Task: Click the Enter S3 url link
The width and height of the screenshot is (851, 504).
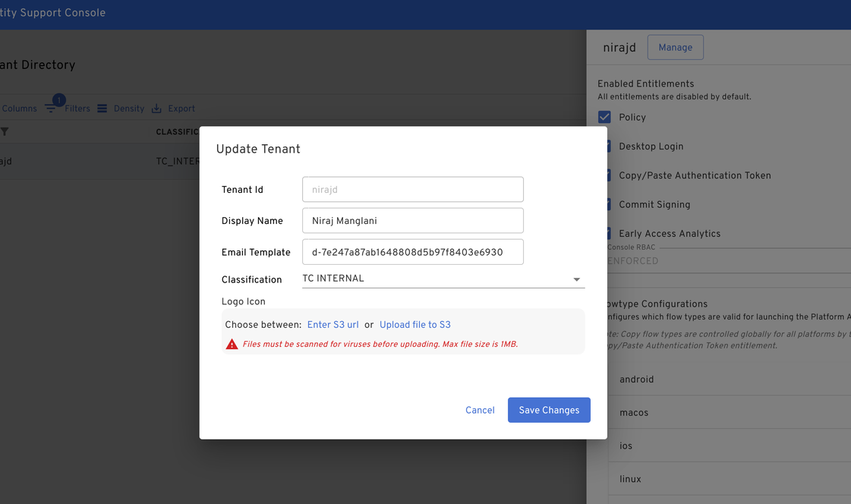Action: click(333, 325)
